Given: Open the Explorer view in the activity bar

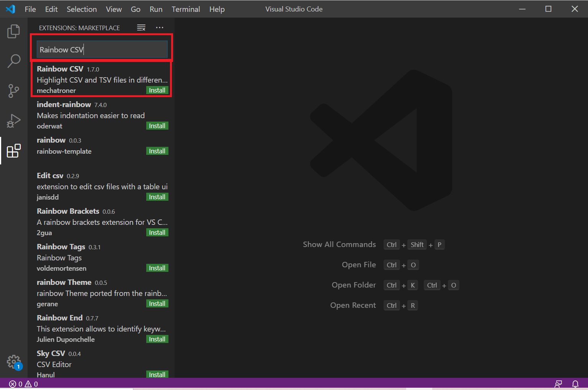Looking at the screenshot, I should pyautogui.click(x=14, y=31).
